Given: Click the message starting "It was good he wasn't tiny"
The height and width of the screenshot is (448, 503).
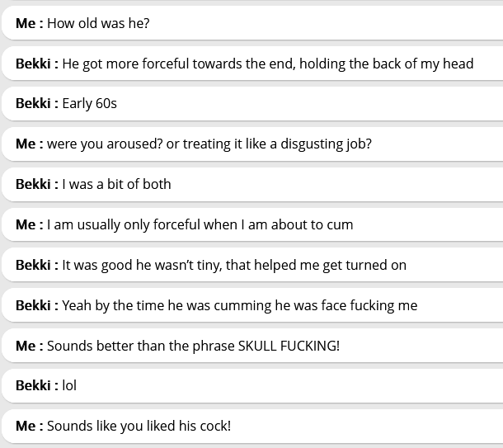Looking at the screenshot, I should click(x=234, y=265).
